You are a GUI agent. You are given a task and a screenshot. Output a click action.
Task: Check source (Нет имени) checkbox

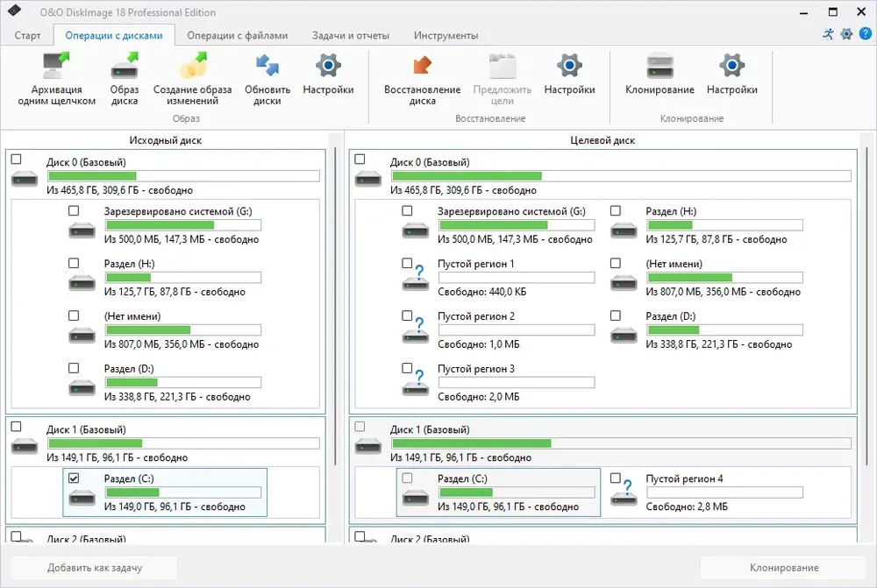coord(74,315)
